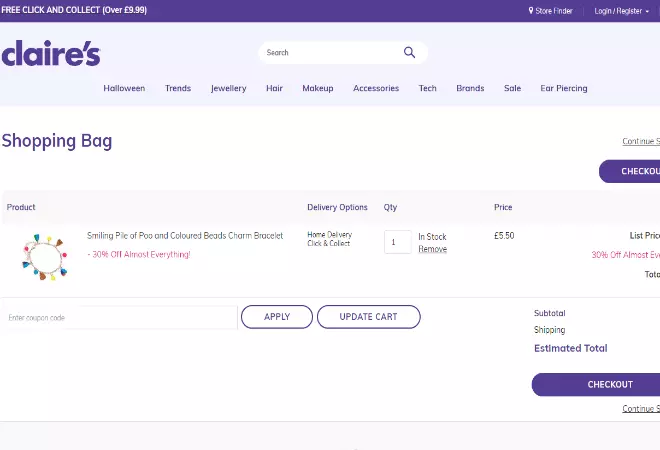Click the Store Finder pin icon

pyautogui.click(x=531, y=11)
